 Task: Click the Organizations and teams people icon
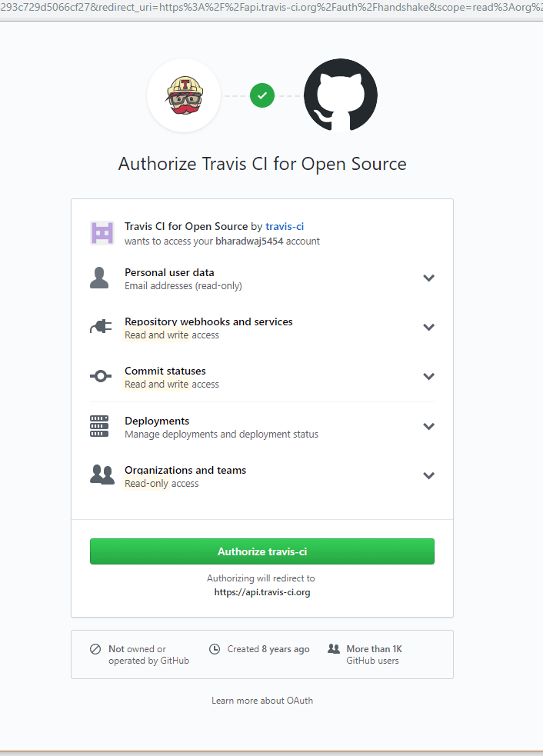click(x=102, y=475)
